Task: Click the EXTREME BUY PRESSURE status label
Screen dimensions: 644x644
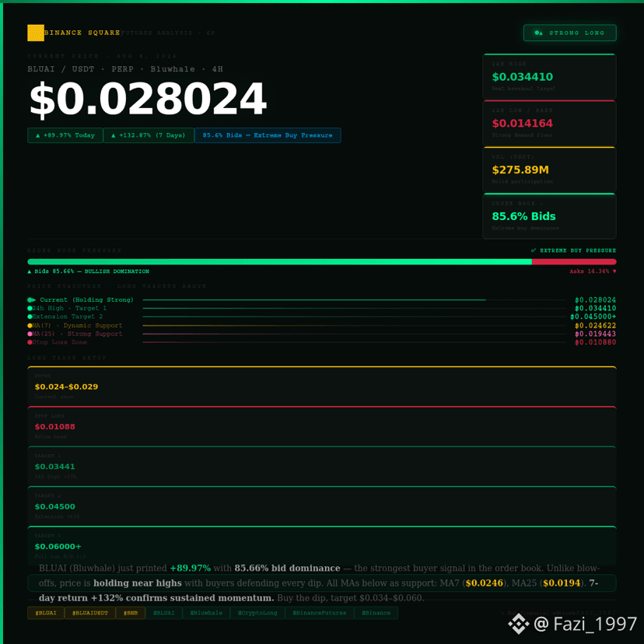Action: point(573,250)
